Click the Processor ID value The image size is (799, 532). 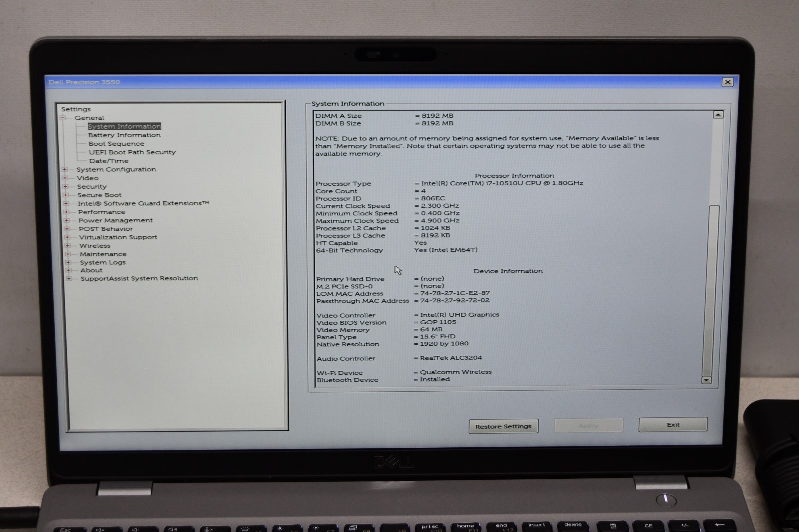(433, 198)
